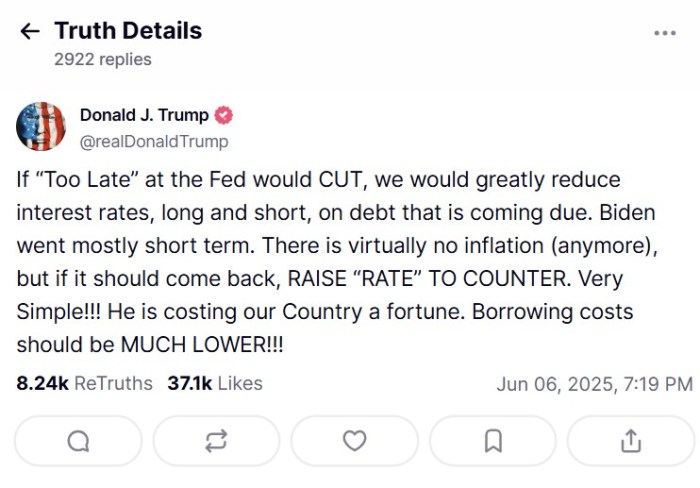Go back using the left arrow
Screen dimensions: 700x488
pos(30,31)
